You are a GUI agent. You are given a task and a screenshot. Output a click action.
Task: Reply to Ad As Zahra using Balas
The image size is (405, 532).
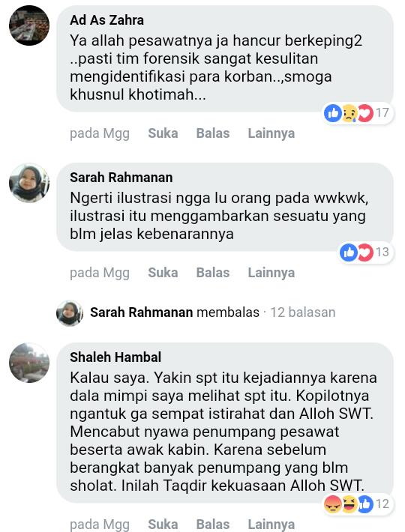tap(213, 133)
